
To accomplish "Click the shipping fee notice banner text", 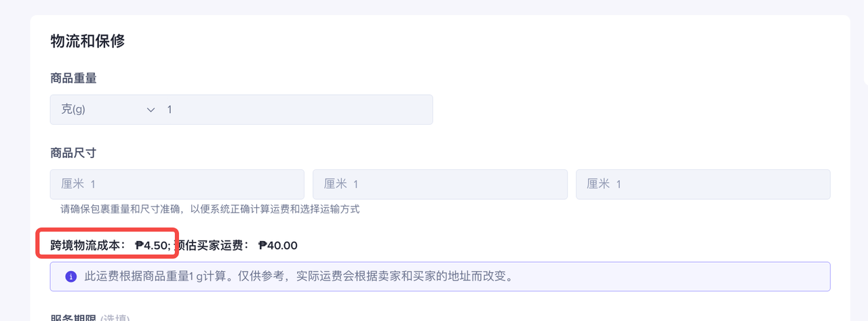I will pos(298,276).
